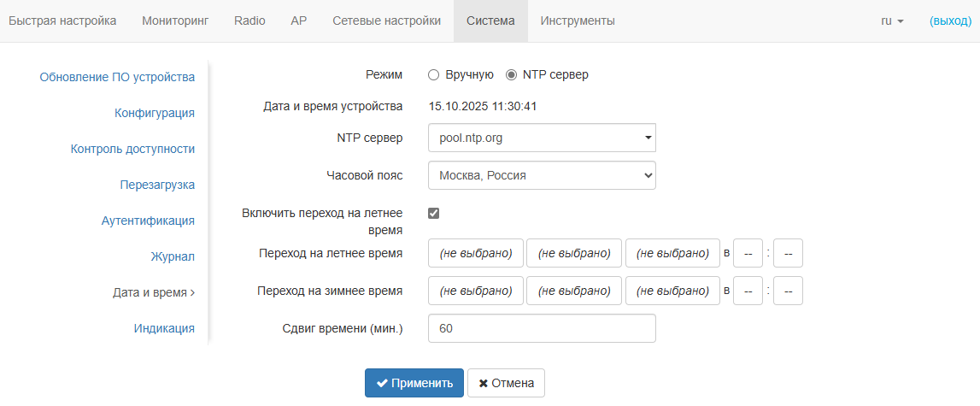Screen dimensions: 980x406
Task: Select the NTP сервер radio button
Action: [512, 74]
